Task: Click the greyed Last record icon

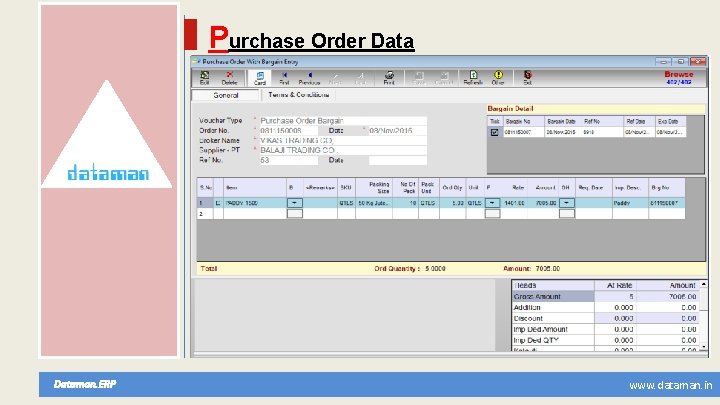Action: click(361, 78)
